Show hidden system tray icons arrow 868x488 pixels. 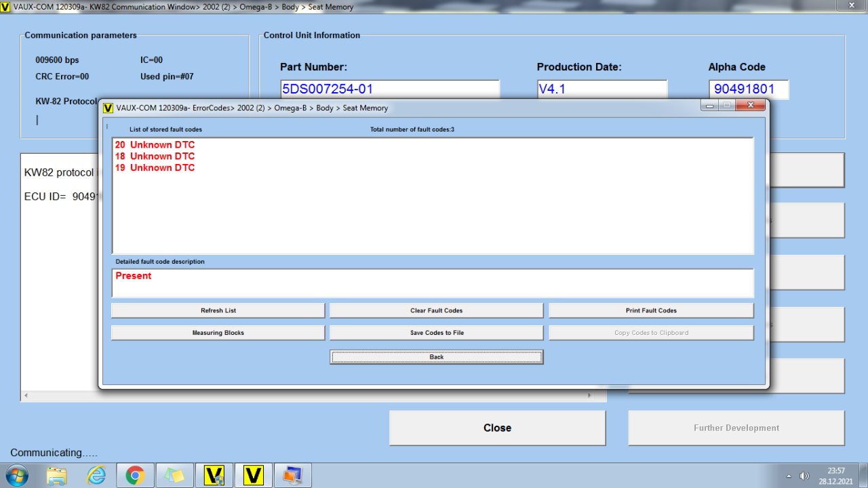click(788, 476)
